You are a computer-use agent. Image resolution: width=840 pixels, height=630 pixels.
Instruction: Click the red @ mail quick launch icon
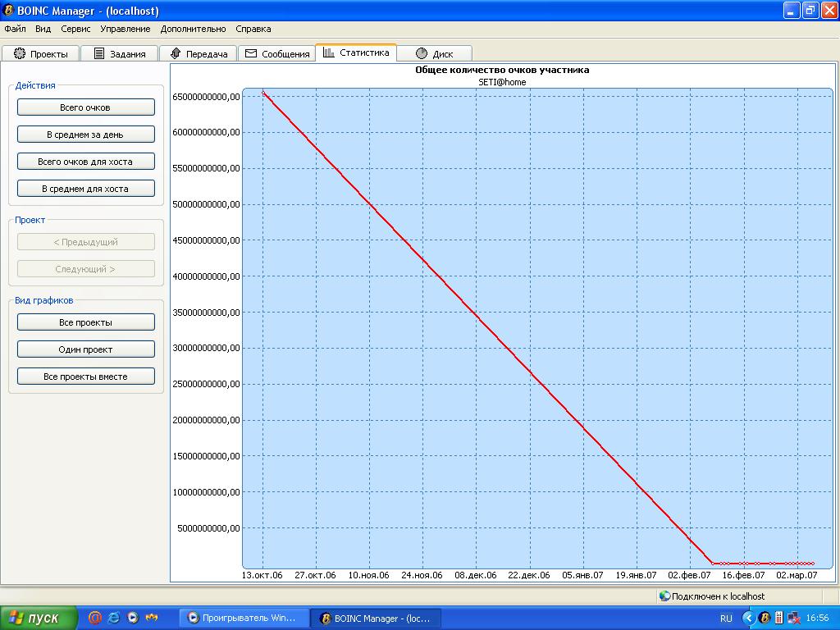95,618
